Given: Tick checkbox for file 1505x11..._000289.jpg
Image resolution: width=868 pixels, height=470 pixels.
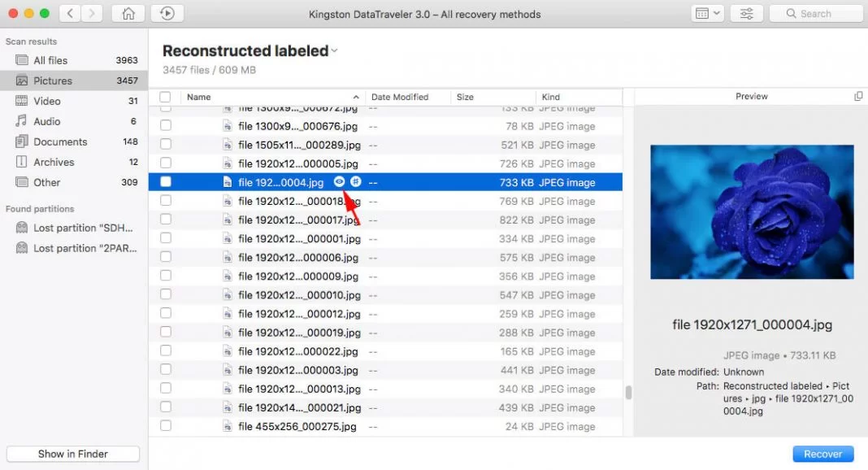Looking at the screenshot, I should click(x=166, y=145).
